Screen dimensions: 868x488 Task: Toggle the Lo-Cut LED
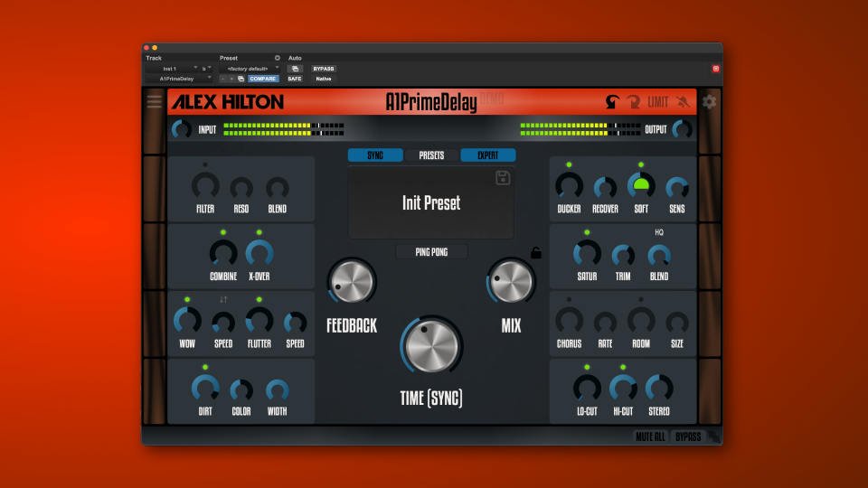click(587, 368)
